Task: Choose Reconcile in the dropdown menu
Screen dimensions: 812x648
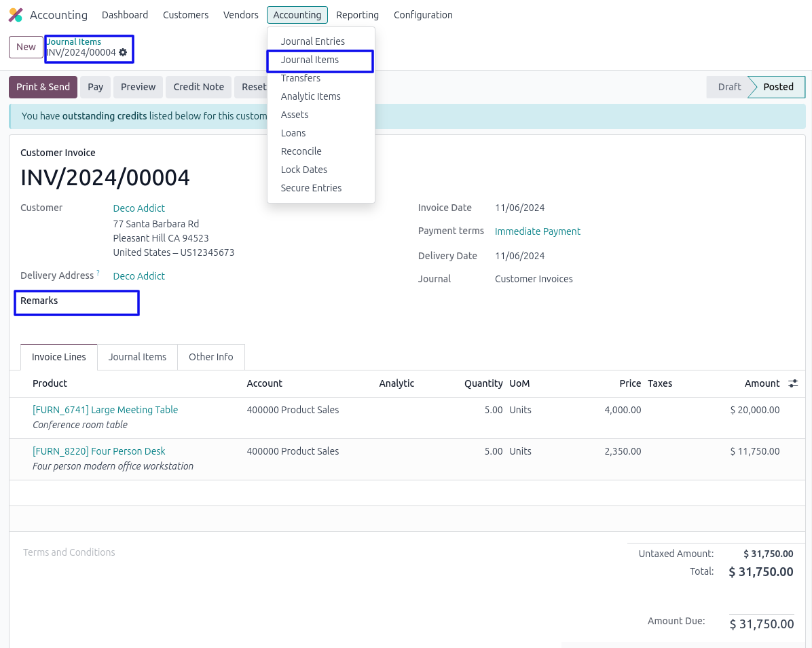Action: click(x=301, y=151)
